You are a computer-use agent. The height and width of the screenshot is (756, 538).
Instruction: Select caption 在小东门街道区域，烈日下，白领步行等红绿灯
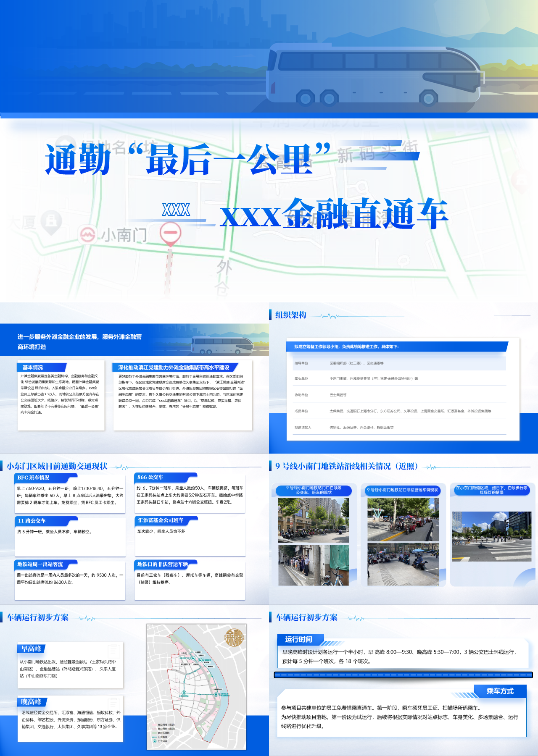491,490
